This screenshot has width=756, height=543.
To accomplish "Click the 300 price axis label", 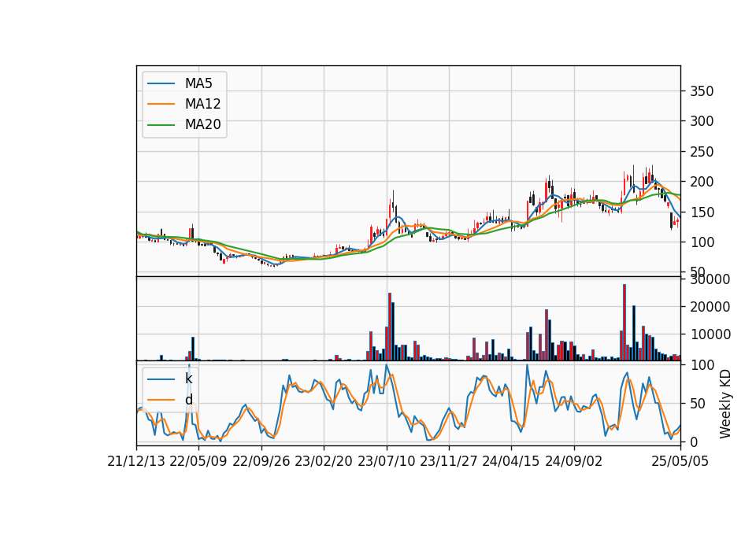I will [x=702, y=121].
